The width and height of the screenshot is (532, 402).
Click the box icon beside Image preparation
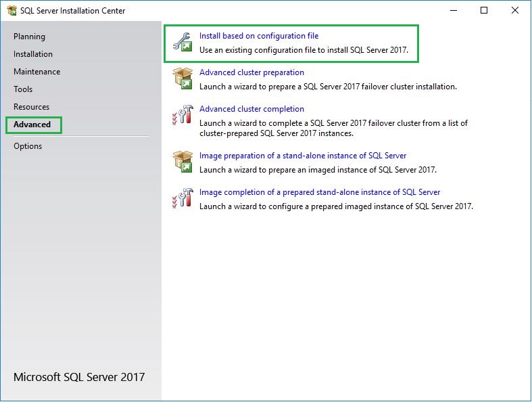click(183, 162)
